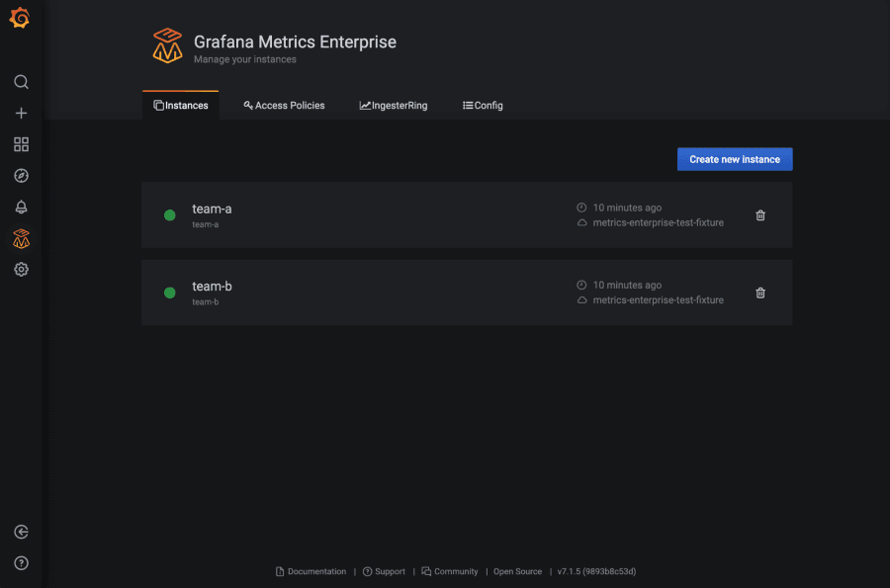Click the team-b instance name

point(212,287)
